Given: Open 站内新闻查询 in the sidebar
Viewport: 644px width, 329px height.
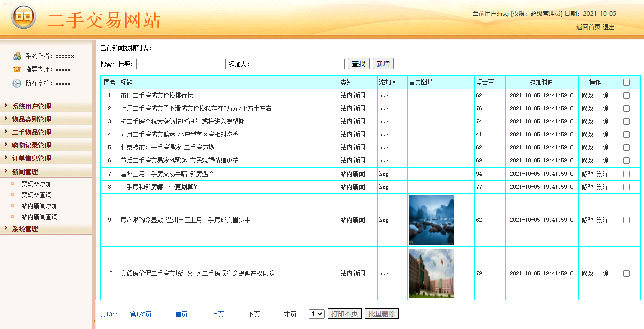Looking at the screenshot, I should coord(39,217).
